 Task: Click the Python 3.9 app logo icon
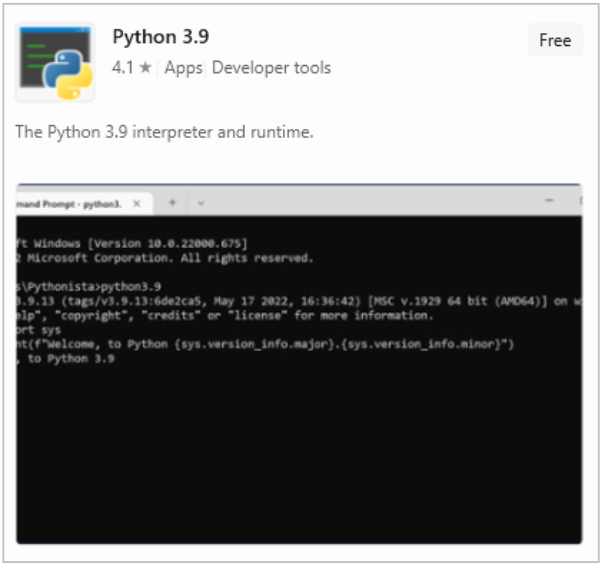(x=55, y=62)
